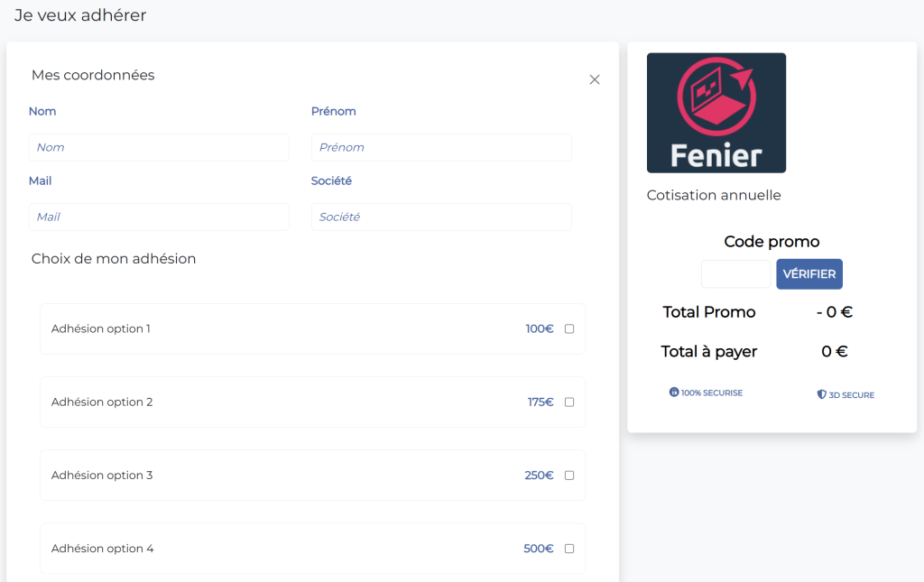The image size is (924, 582).
Task: Click the 3D Secure shield icon
Action: click(x=821, y=394)
